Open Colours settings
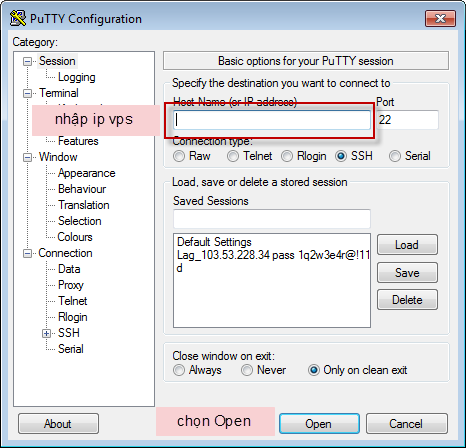The image size is (466, 448). click(x=75, y=237)
